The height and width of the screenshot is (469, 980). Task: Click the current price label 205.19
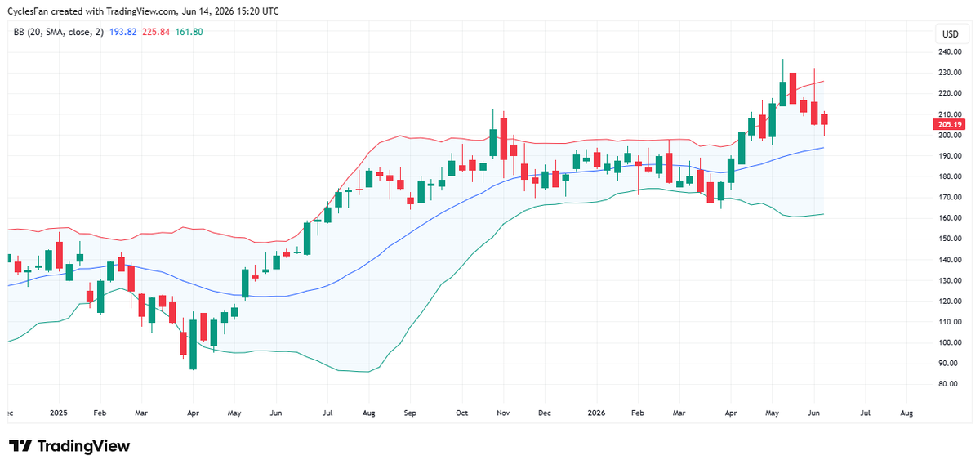click(947, 124)
